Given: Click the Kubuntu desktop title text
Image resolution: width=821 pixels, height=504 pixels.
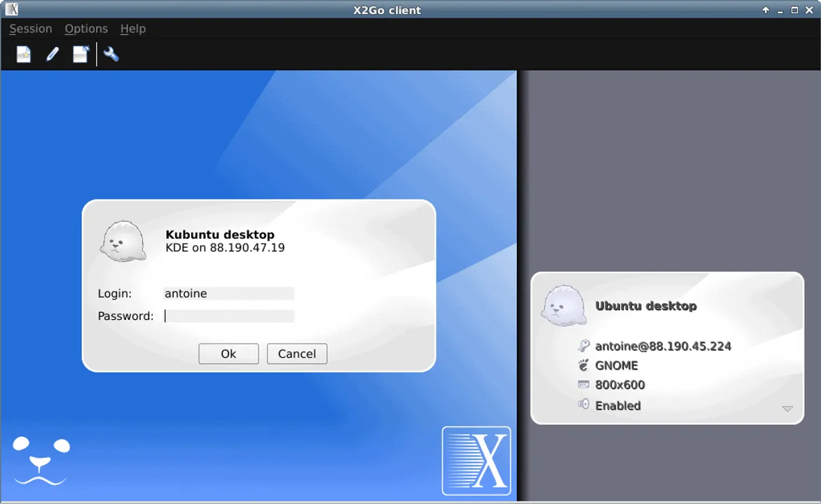Looking at the screenshot, I should coord(220,234).
